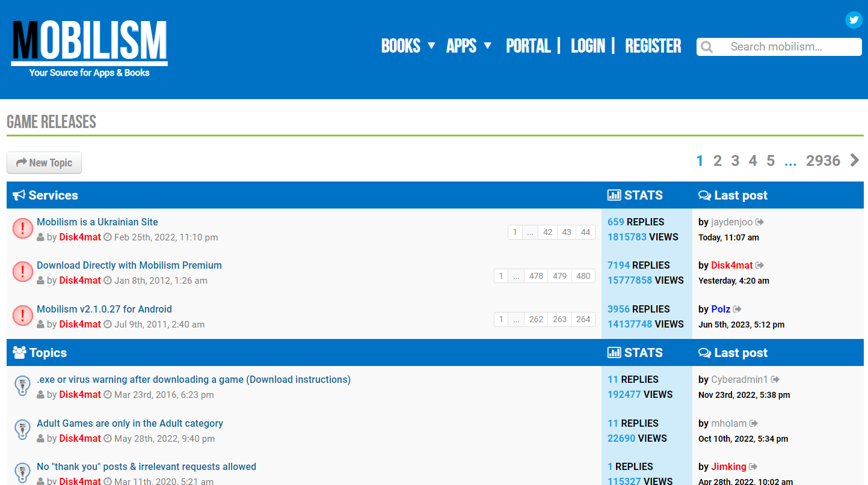Screen dimensions: 868x485
Task: Click next page chevron arrow
Action: click(855, 160)
